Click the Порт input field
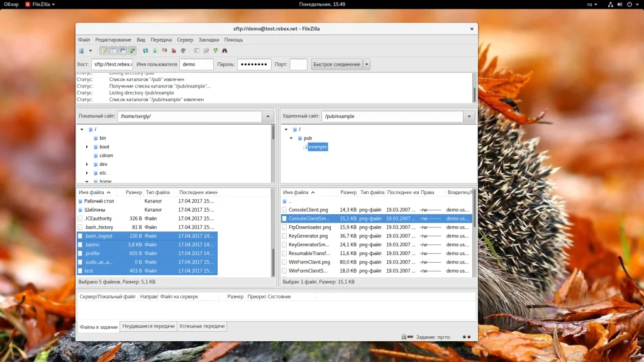644x362 pixels. coord(299,64)
